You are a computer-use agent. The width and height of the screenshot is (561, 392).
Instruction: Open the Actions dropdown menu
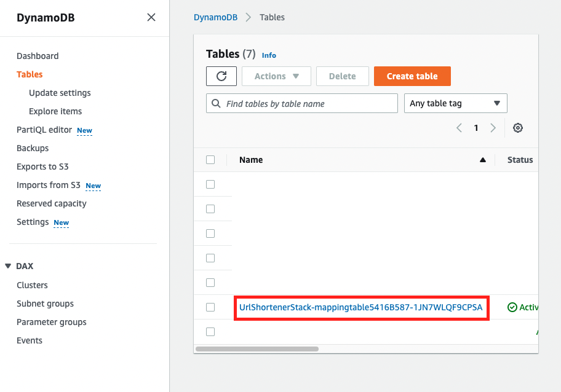276,76
